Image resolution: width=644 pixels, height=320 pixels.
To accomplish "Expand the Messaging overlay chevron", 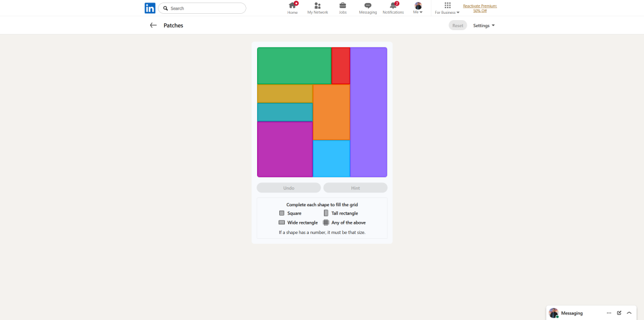I will tap(629, 313).
